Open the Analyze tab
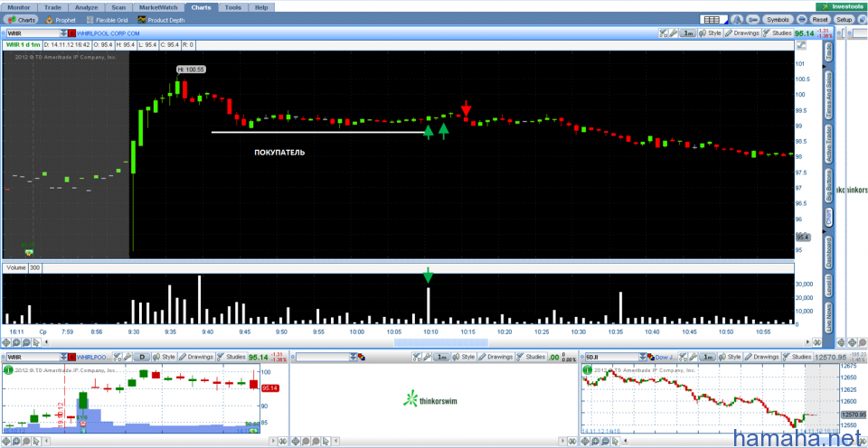Image resolution: width=868 pixels, height=448 pixels. 86,7
